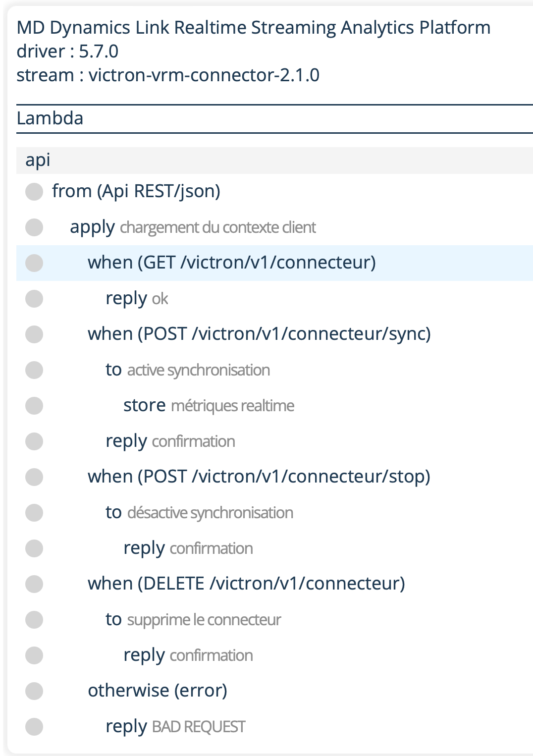The width and height of the screenshot is (533, 756).
Task: Click gray indicator next to 'reply ok'
Action: (x=34, y=299)
